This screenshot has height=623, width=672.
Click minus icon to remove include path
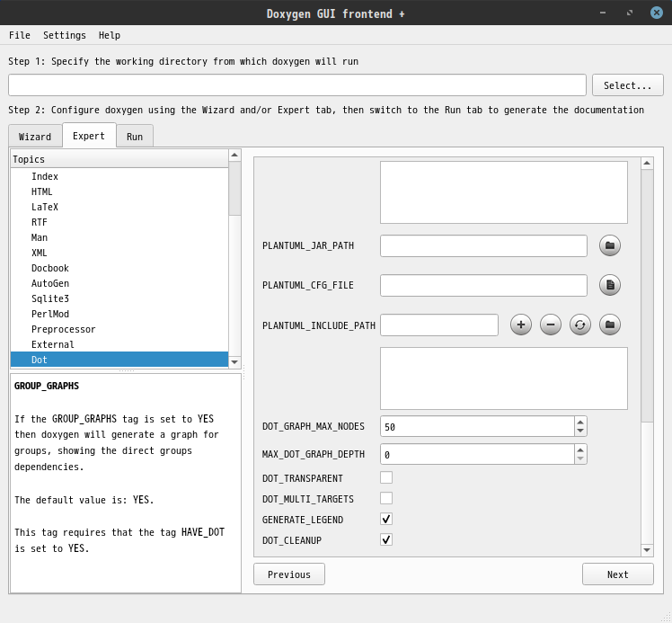pos(551,325)
